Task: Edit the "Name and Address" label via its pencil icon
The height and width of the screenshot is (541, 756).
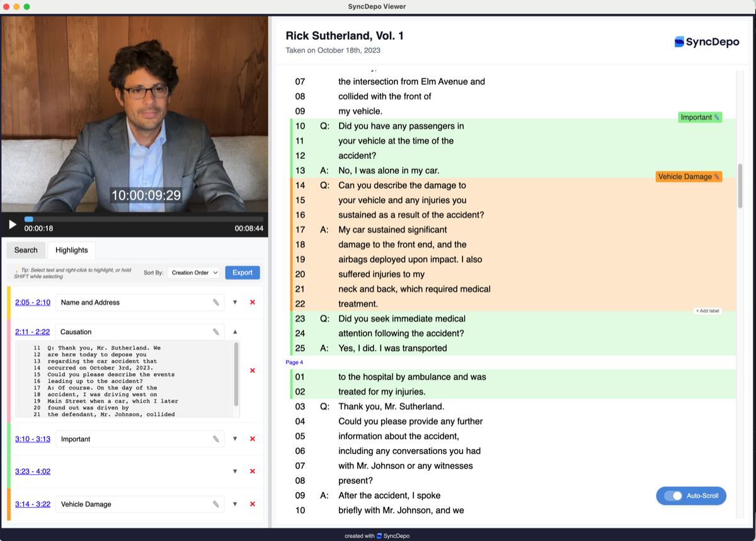Action: click(x=217, y=302)
